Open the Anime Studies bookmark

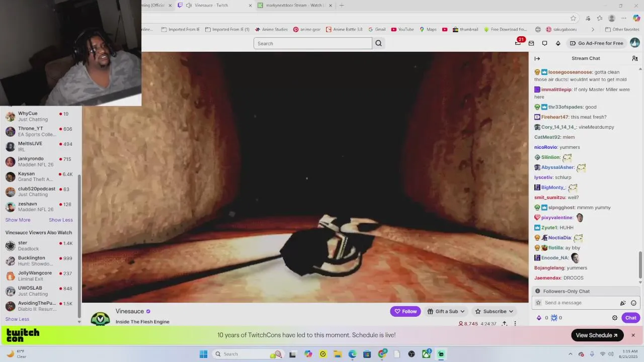pos(271,30)
